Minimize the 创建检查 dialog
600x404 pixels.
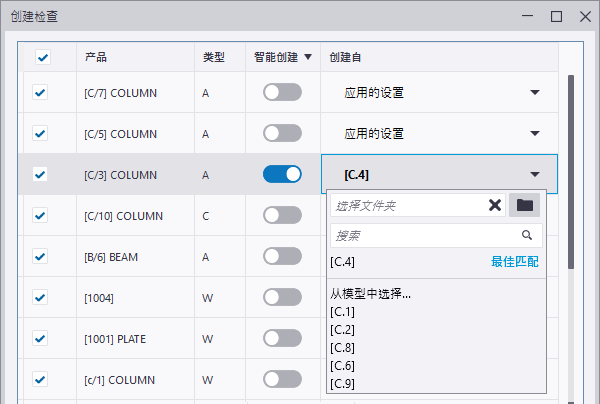pyautogui.click(x=528, y=16)
